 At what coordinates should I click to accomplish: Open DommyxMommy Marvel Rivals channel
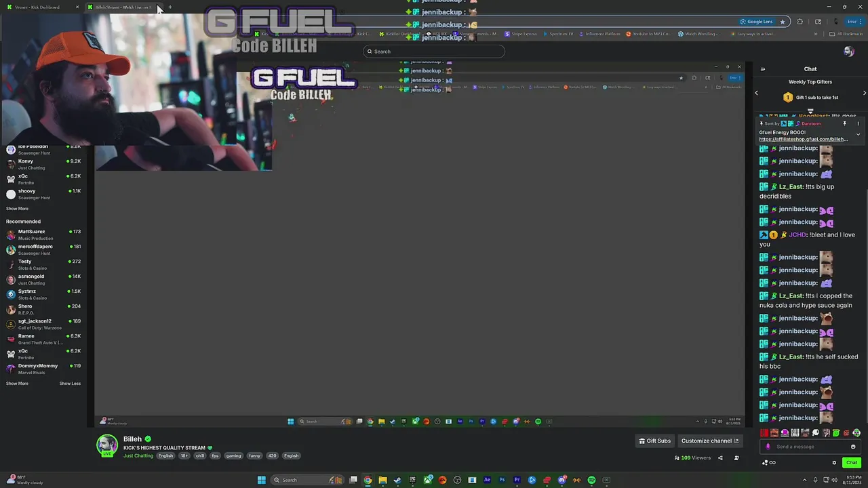coord(43,369)
